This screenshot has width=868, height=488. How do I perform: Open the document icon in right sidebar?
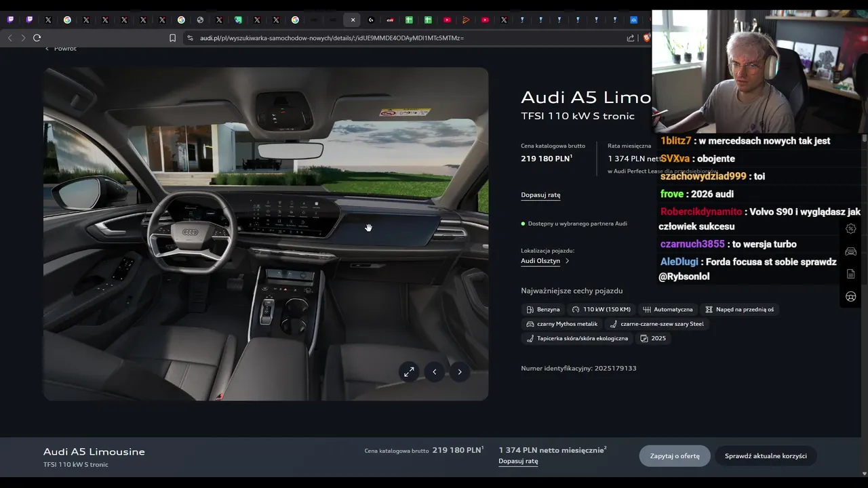point(851,274)
